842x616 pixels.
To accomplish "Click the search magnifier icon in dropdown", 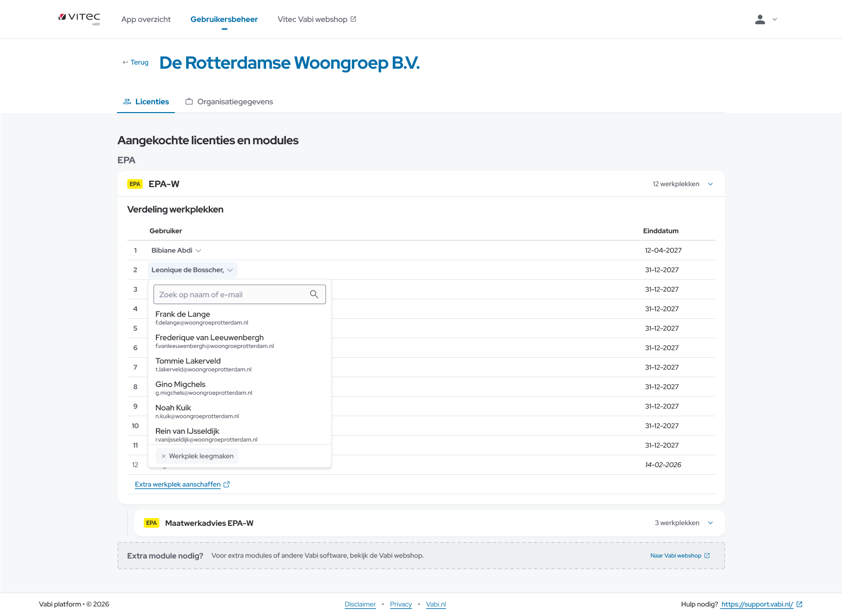I will pos(314,294).
